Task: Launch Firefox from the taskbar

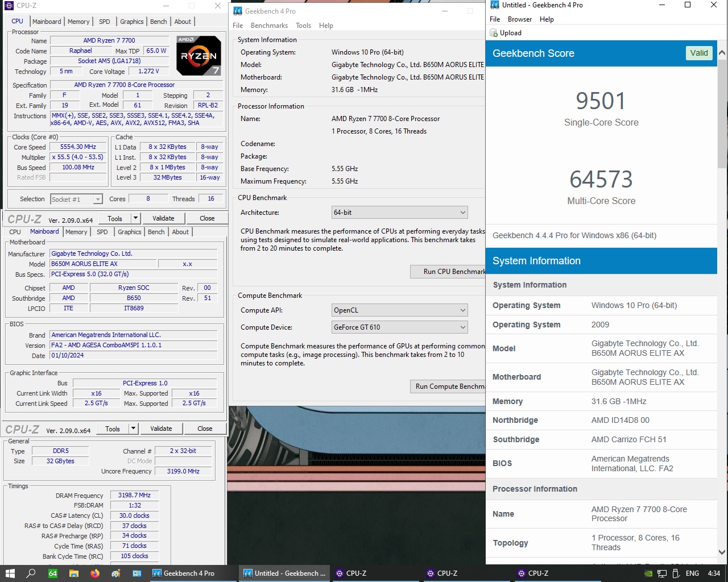Action: click(x=95, y=573)
